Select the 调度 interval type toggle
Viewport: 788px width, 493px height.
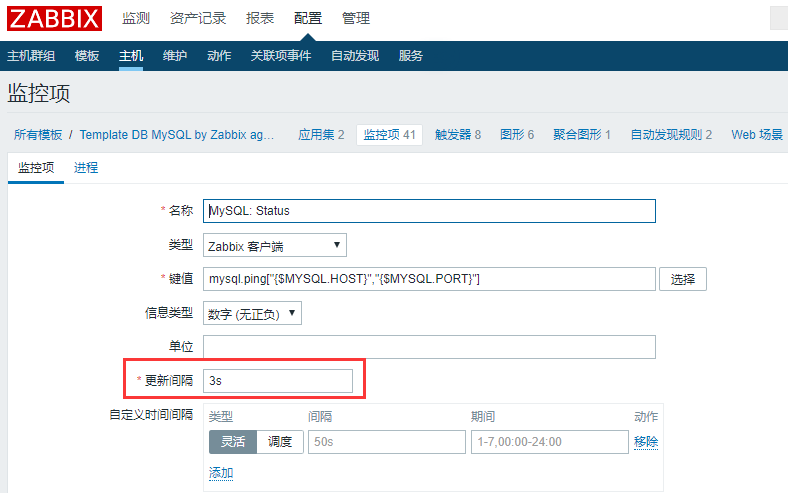coord(280,442)
